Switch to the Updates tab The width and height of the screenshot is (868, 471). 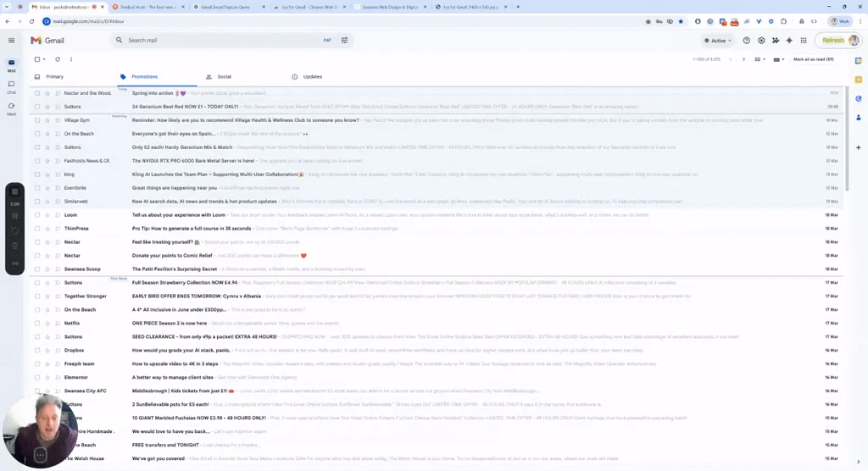point(312,77)
